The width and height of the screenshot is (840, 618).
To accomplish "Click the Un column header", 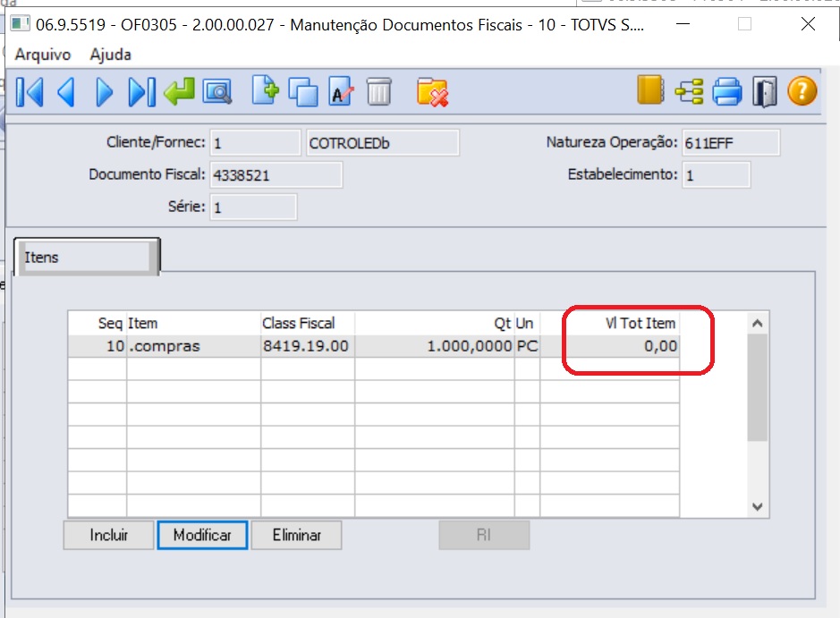I will (527, 324).
